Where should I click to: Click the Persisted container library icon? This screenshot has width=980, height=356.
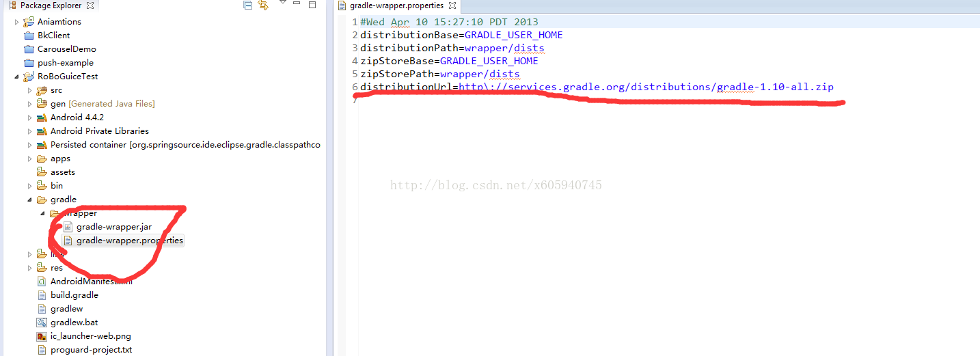click(x=42, y=145)
